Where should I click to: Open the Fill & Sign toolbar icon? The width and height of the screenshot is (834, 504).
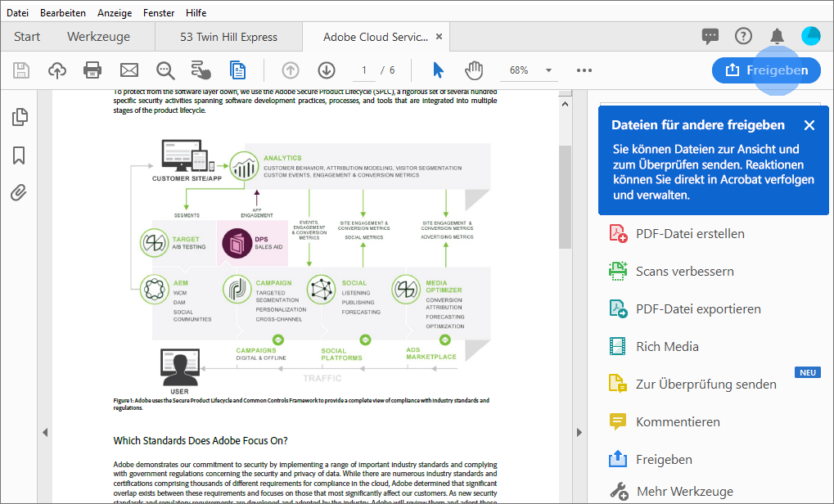tap(202, 70)
